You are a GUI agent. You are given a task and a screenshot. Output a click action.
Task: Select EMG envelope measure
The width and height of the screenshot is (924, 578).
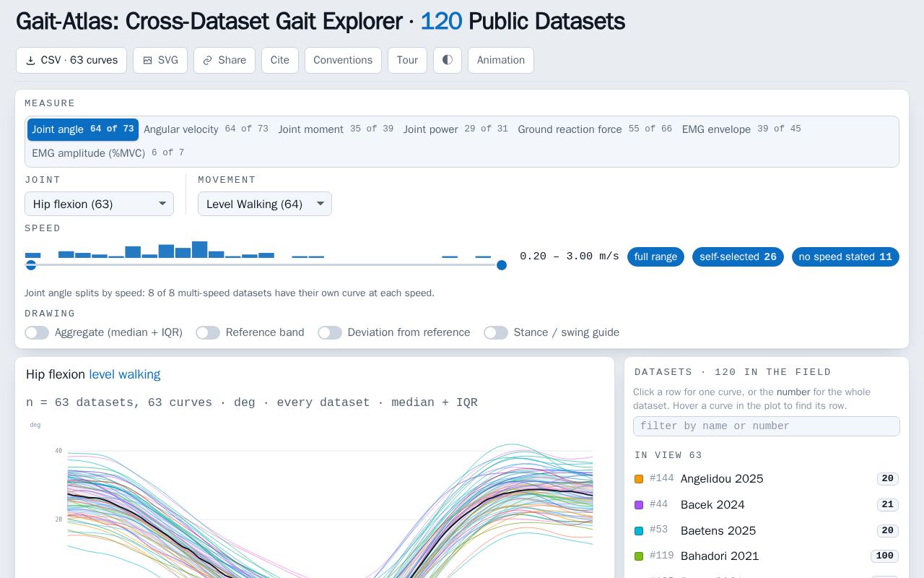pyautogui.click(x=741, y=129)
